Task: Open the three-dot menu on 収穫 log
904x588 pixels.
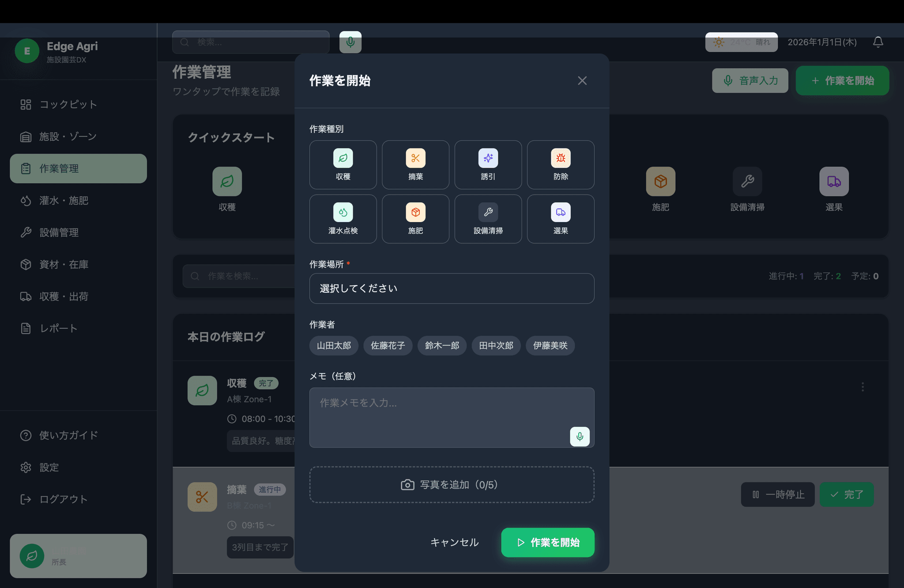Action: point(863,387)
